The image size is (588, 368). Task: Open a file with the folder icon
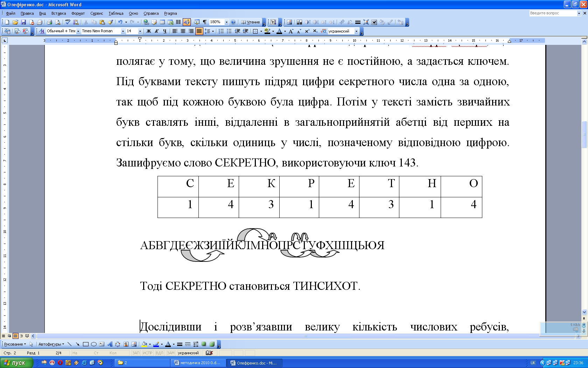click(x=15, y=22)
